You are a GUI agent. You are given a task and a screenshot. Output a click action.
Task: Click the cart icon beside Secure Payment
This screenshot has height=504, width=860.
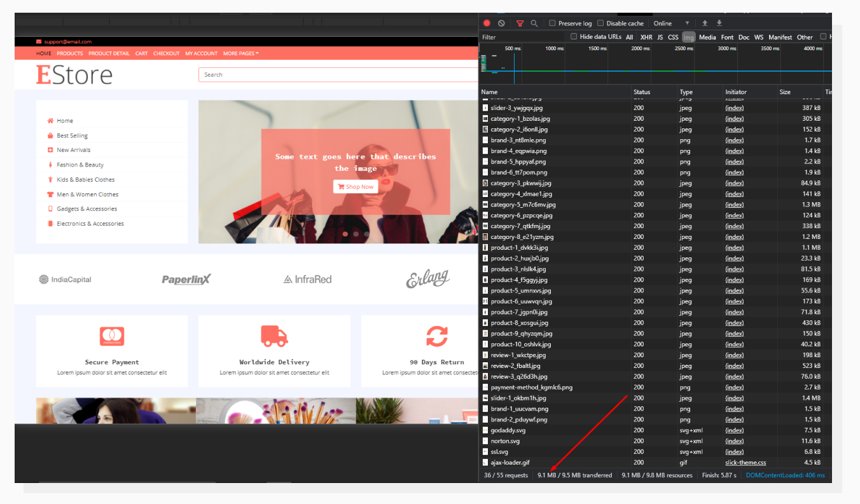point(112,336)
